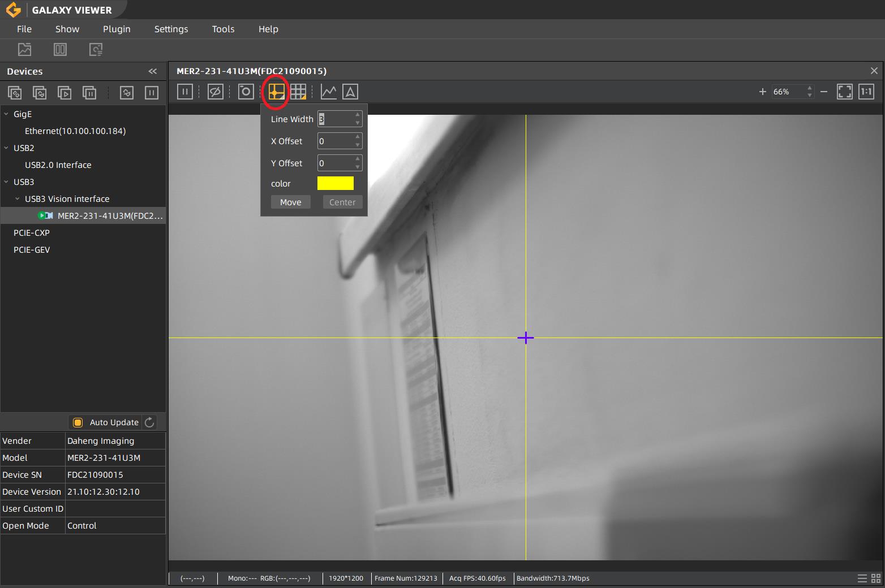Open the Tools menu
This screenshot has width=885, height=588.
pos(223,29)
